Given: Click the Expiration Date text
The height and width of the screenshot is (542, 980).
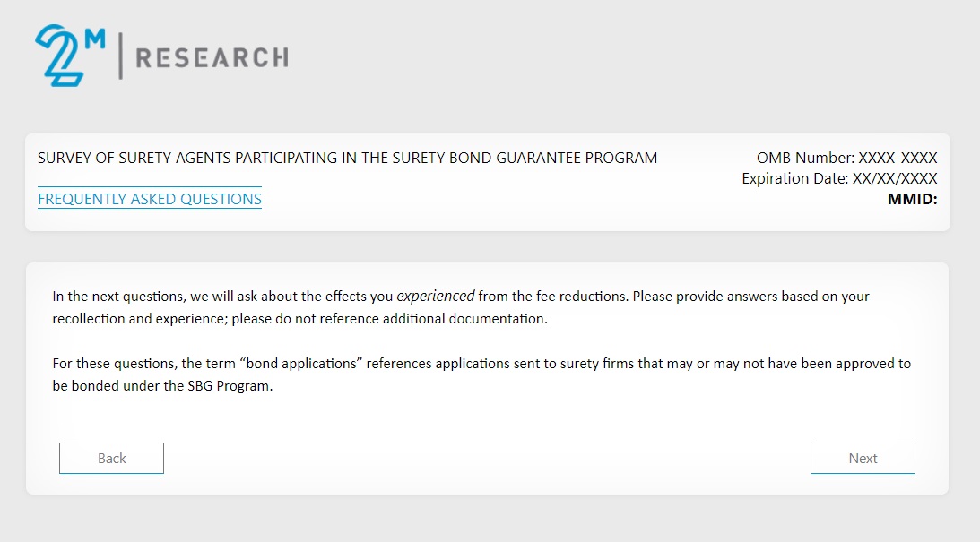Looking at the screenshot, I should [x=839, y=179].
